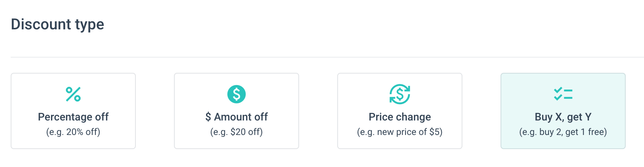Screen dimensions: 644x167
Task: Click the "Price change" title text
Action: [x=400, y=117]
